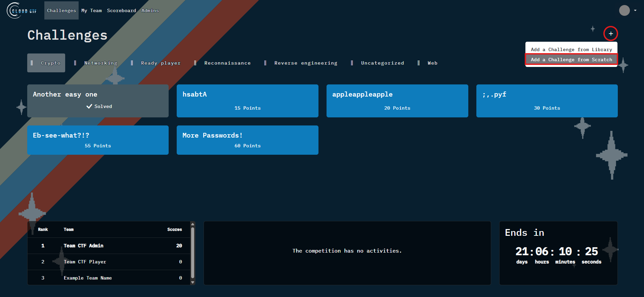Open the More Passwords! challenge
This screenshot has width=644, height=297.
tap(247, 140)
